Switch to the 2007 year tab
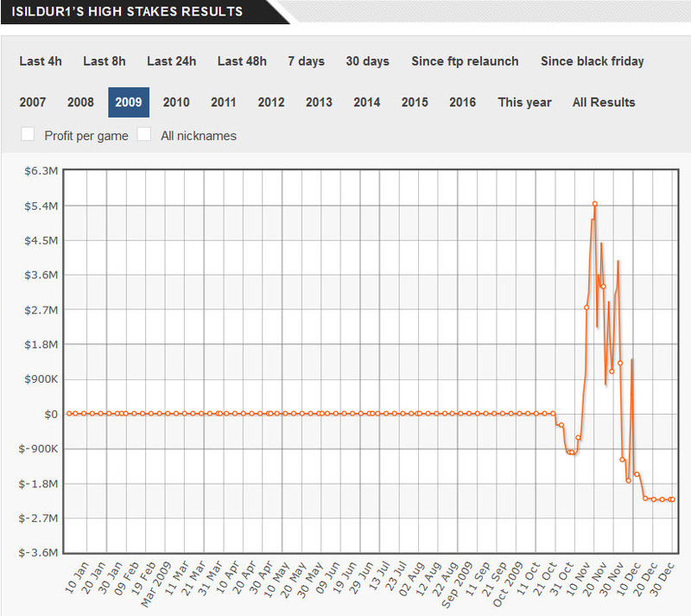 tap(33, 102)
